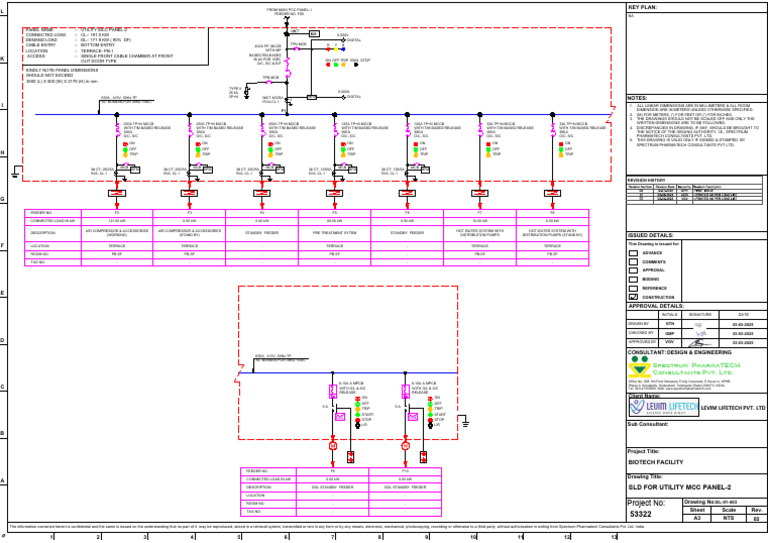Select project number '53322'
Viewport: 768px width, 543px height.
coord(641,514)
